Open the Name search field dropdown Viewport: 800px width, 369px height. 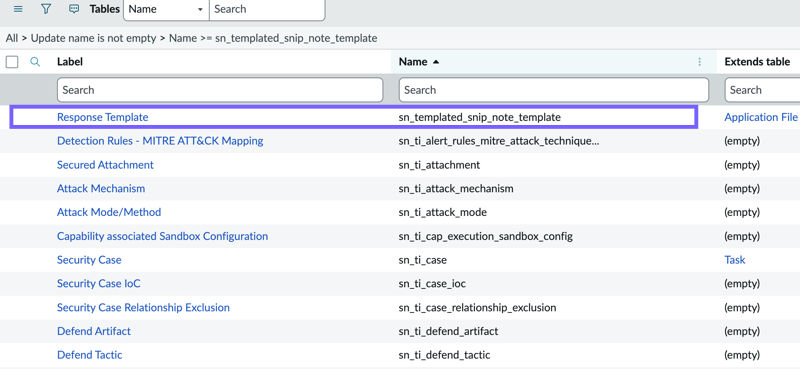click(x=166, y=9)
